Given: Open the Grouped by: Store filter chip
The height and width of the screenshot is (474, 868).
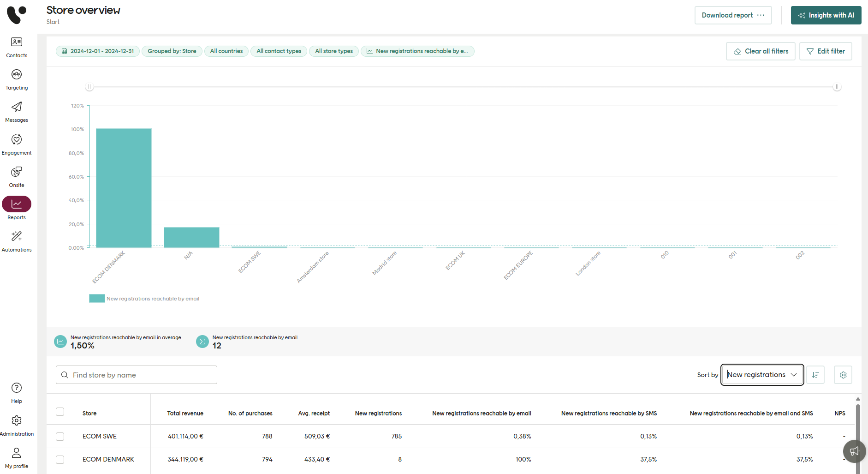Looking at the screenshot, I should (x=172, y=51).
